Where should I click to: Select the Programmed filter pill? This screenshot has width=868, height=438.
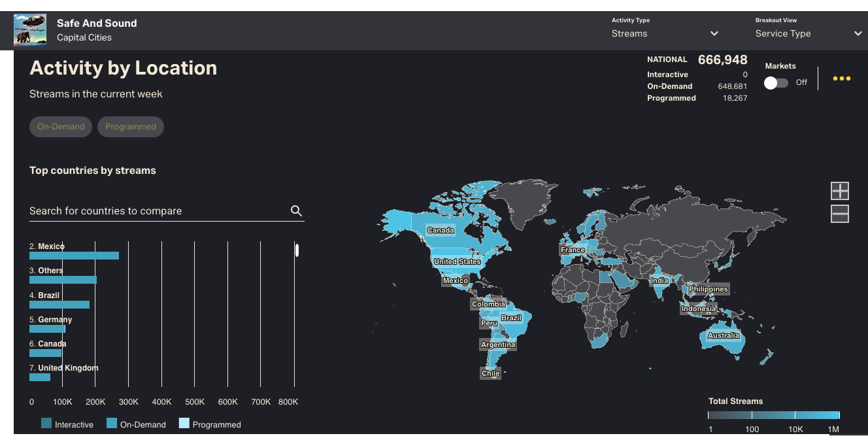(x=131, y=127)
